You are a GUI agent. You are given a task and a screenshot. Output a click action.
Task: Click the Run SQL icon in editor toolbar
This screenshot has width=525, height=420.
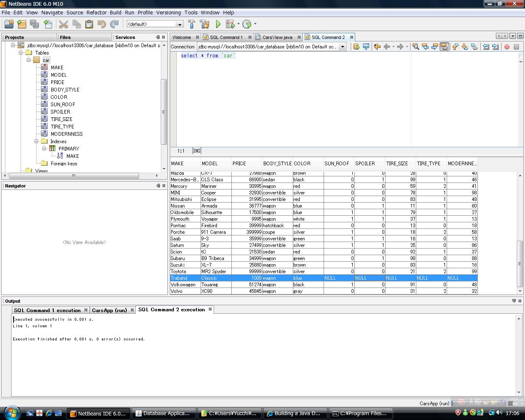click(356, 47)
